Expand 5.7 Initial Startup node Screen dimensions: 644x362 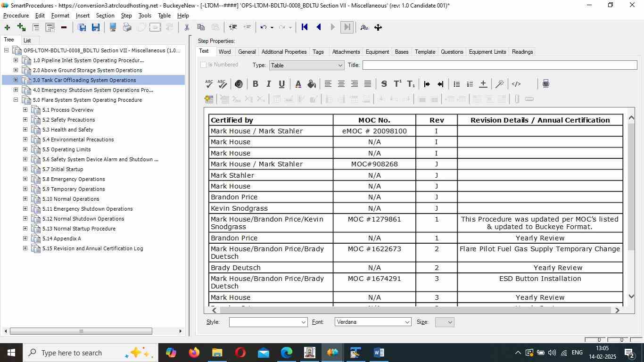click(x=25, y=169)
